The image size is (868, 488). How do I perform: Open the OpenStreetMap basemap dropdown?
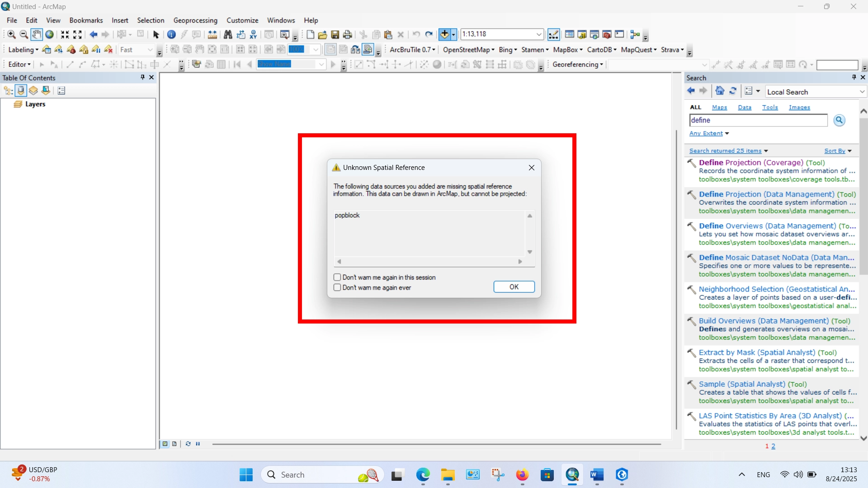[x=469, y=50]
